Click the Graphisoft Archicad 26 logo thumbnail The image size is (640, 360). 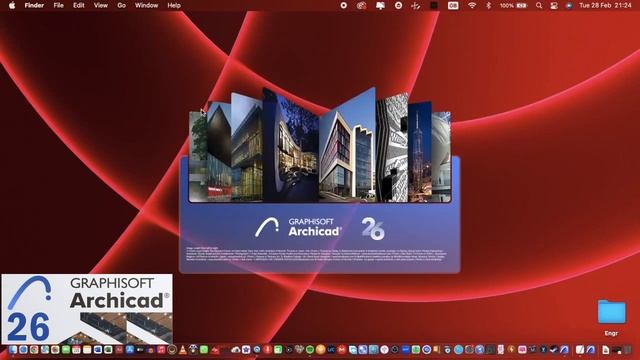[87, 309]
